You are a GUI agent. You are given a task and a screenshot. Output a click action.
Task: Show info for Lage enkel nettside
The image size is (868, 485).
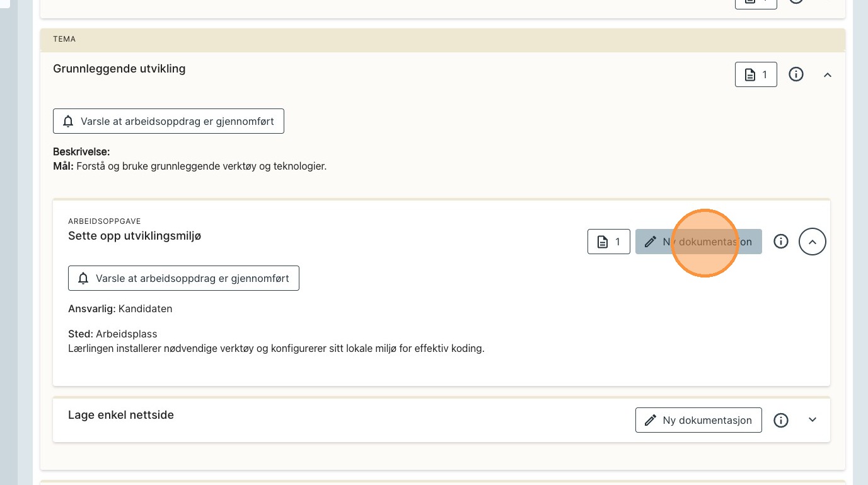(x=781, y=420)
